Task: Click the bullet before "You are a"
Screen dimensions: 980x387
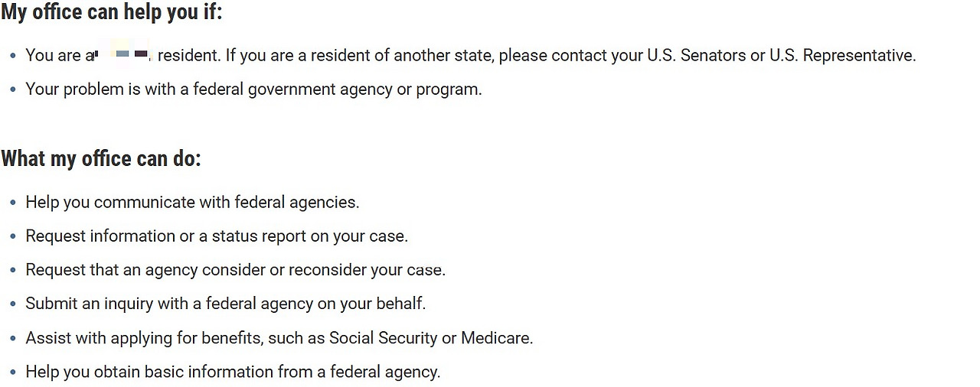Action: 13,56
